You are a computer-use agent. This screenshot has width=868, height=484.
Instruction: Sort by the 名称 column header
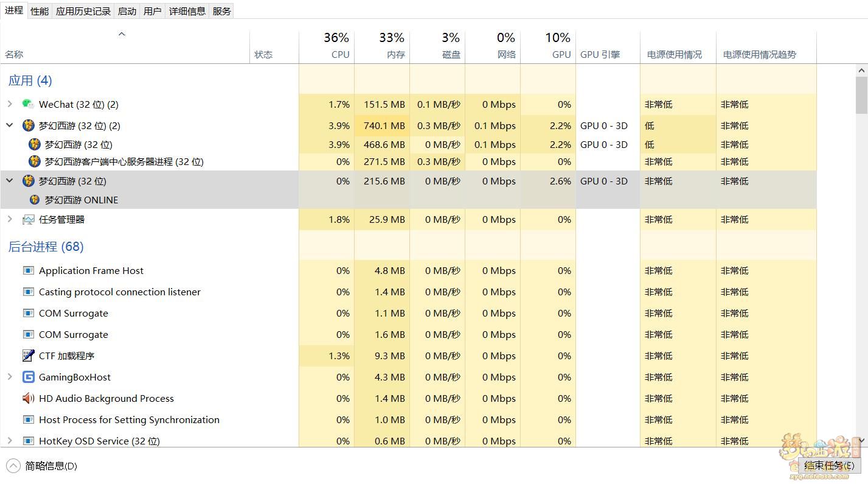(x=125, y=47)
